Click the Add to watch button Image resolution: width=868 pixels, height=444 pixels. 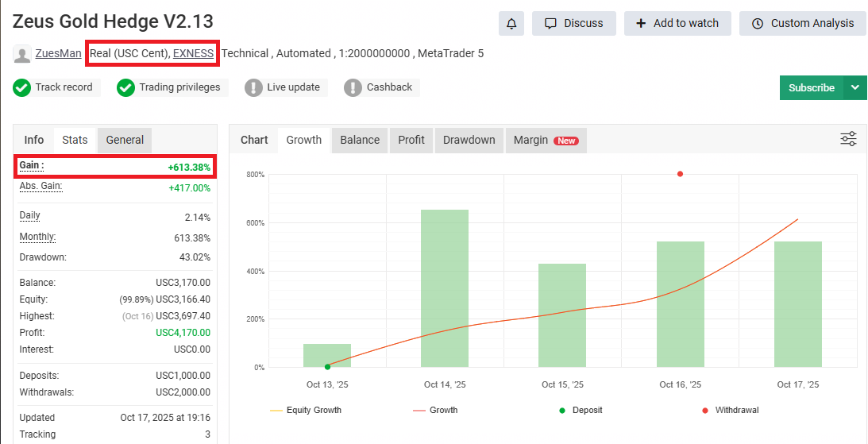coord(677,24)
